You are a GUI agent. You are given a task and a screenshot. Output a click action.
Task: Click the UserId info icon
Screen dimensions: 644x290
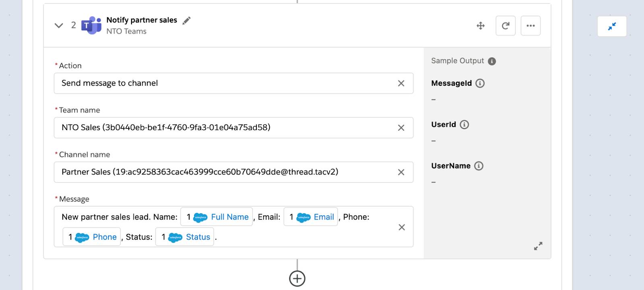click(464, 124)
